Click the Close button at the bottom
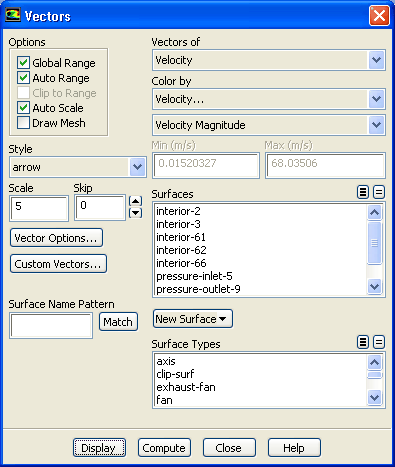The width and height of the screenshot is (395, 467). click(x=229, y=448)
